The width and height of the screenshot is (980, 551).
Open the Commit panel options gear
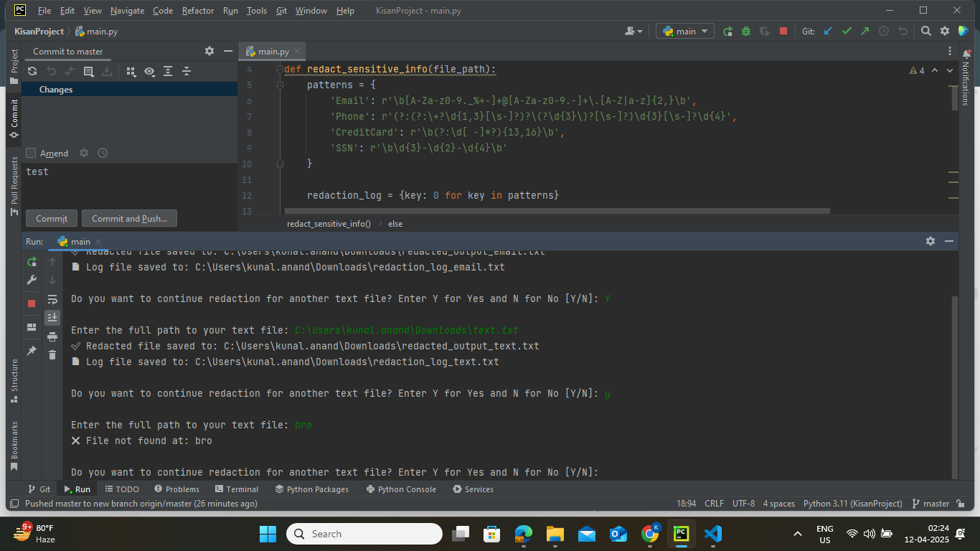[209, 51]
